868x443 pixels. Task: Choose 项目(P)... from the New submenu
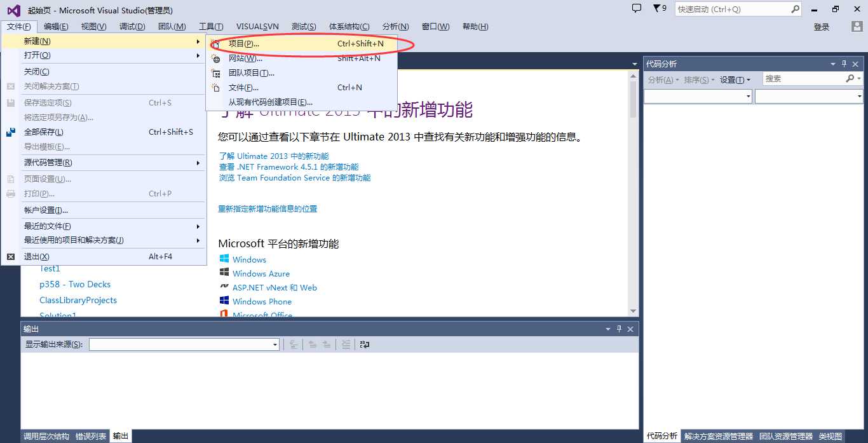point(302,44)
